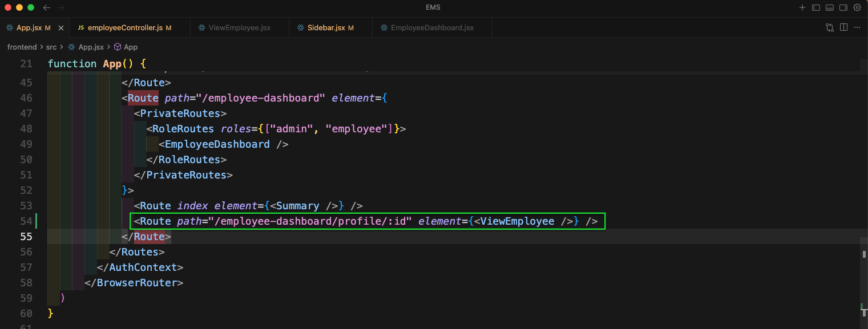Screen dimensions: 868x329
Task: Click the closing AuthContext tag
Action: click(x=140, y=267)
